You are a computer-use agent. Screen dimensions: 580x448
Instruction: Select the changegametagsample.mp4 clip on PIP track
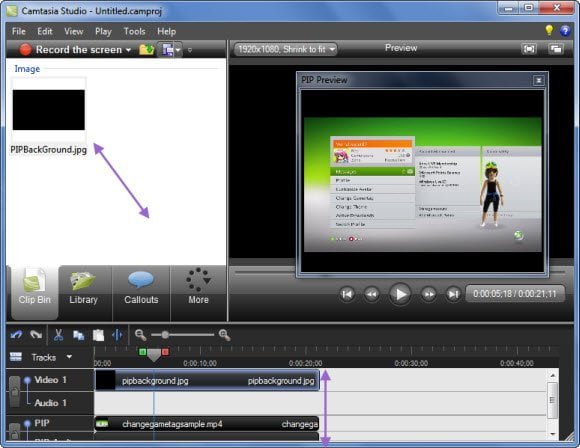207,424
